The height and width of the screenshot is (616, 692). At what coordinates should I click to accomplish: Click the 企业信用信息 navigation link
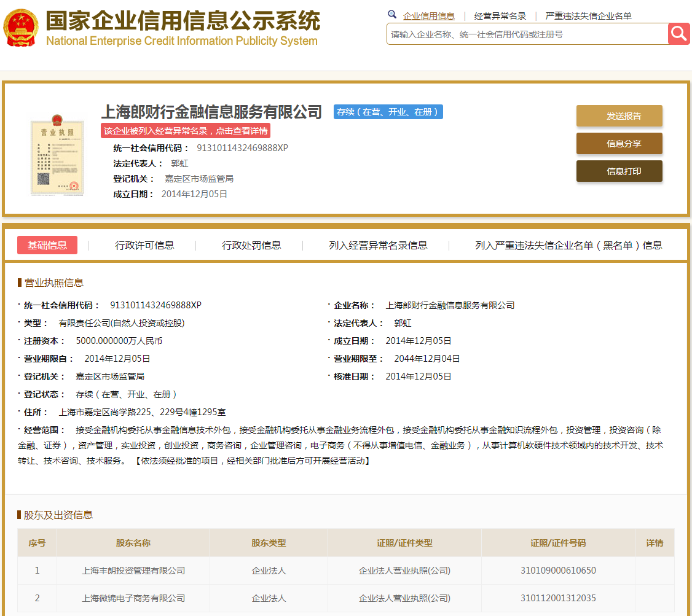coord(430,15)
